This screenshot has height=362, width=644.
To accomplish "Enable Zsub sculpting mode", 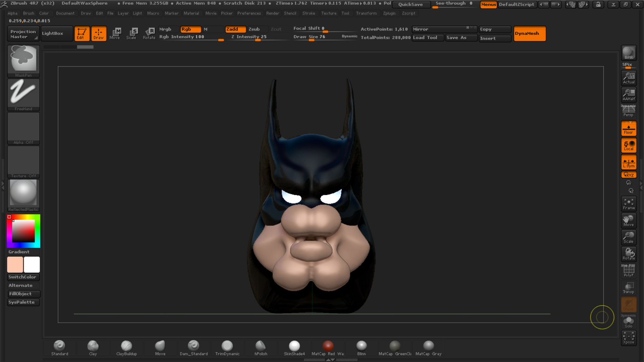I will [254, 29].
